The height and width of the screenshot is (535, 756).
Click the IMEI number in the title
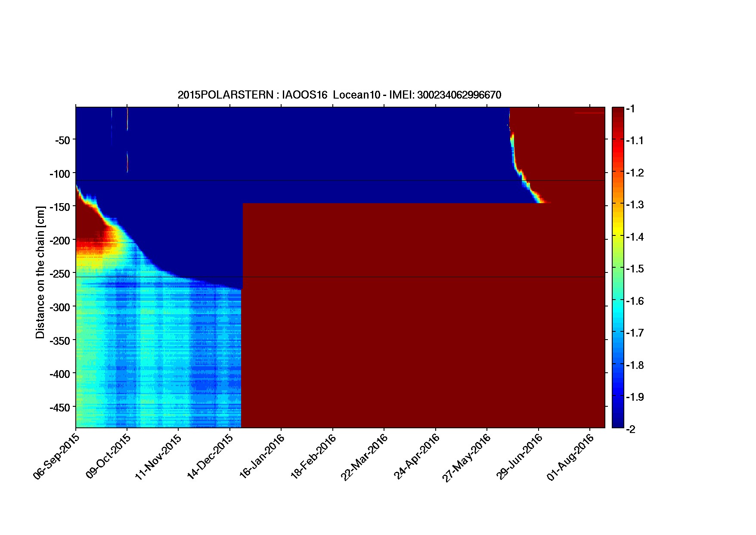click(x=459, y=95)
